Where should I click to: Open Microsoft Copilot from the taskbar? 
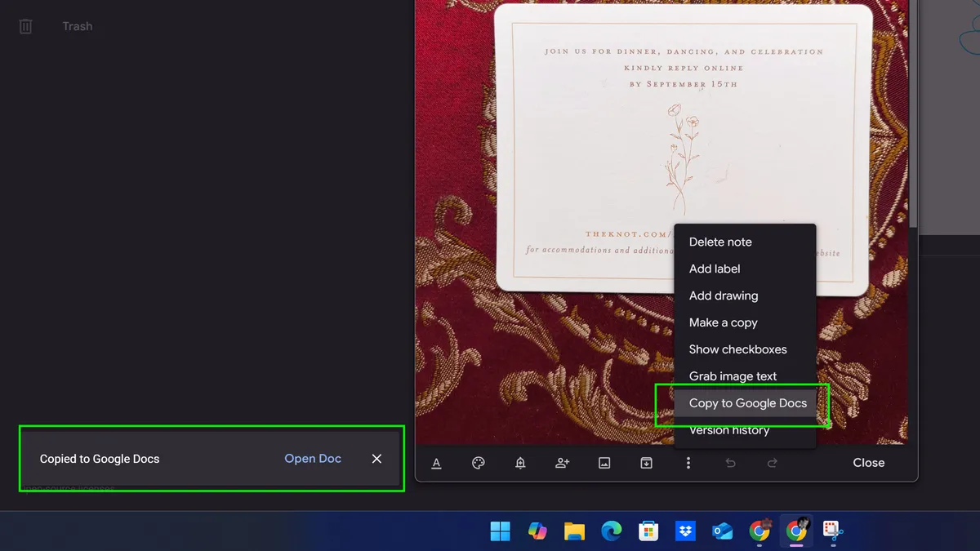537,531
